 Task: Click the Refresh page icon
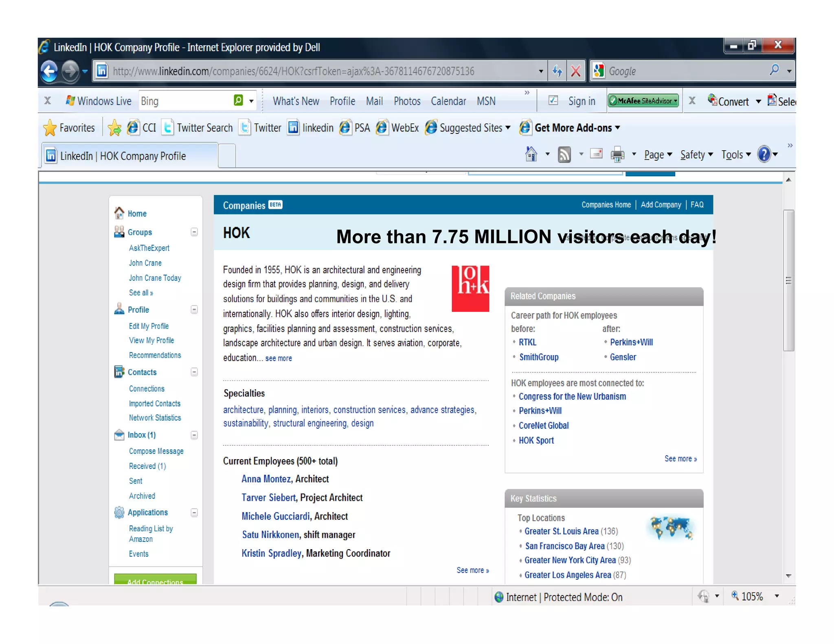click(557, 71)
